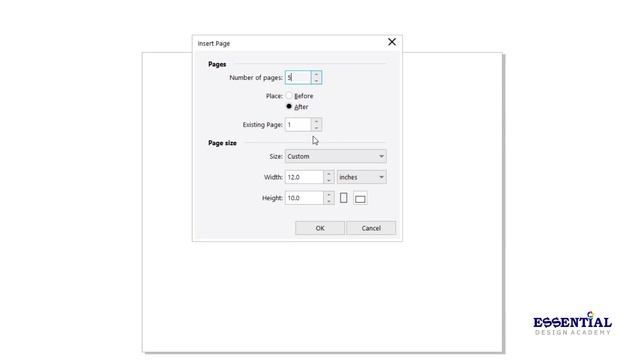
Task: Select the landscape orientation icon
Action: point(360,199)
